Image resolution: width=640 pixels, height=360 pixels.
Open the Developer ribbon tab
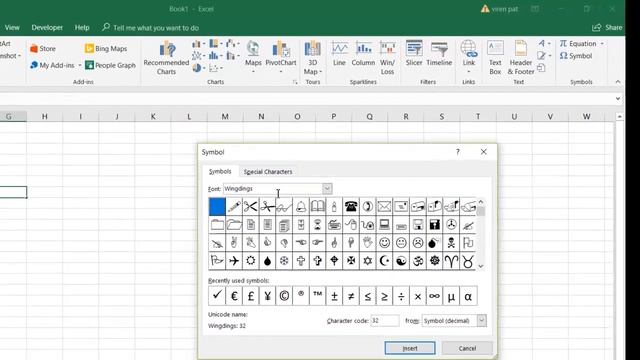[x=47, y=27]
